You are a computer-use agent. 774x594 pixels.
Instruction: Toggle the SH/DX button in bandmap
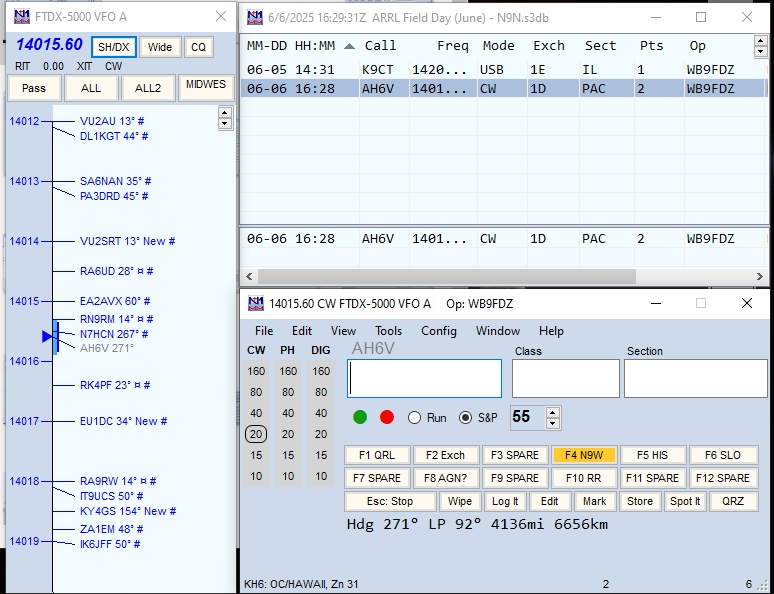[x=113, y=47]
